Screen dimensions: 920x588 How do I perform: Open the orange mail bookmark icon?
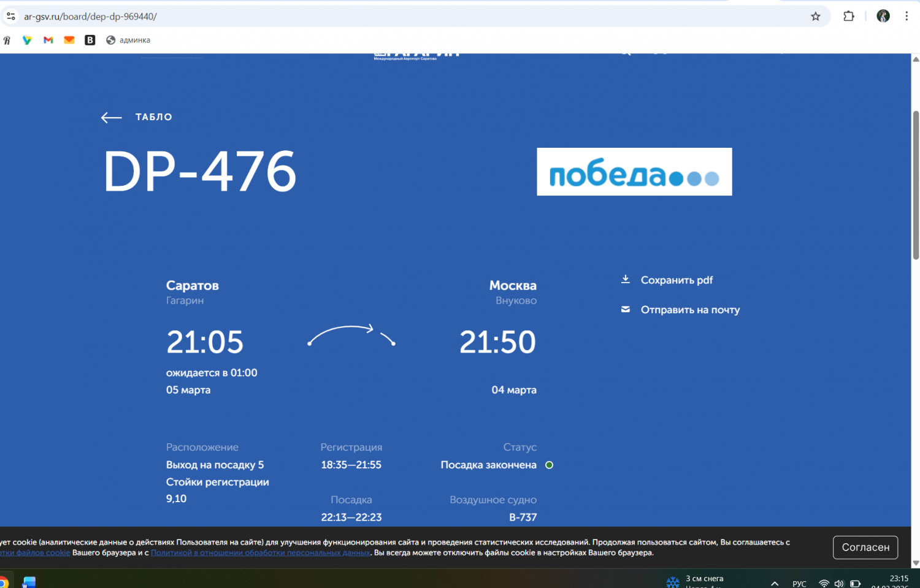pyautogui.click(x=69, y=40)
